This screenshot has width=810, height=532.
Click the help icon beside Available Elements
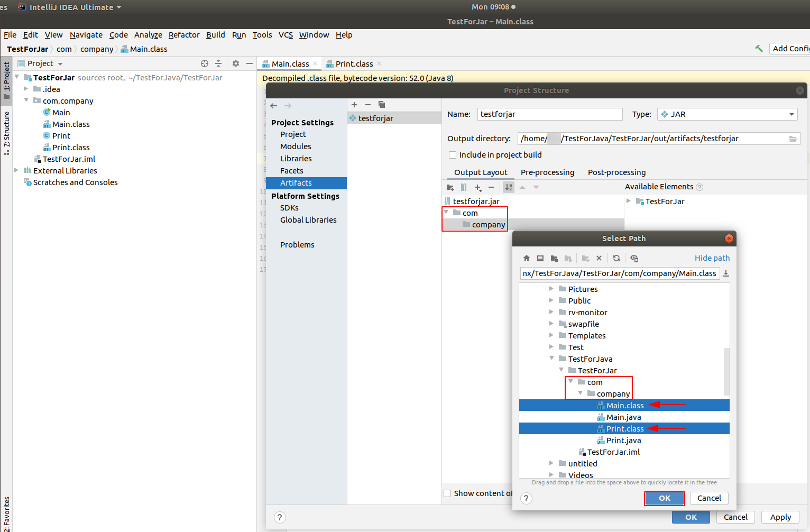(699, 187)
